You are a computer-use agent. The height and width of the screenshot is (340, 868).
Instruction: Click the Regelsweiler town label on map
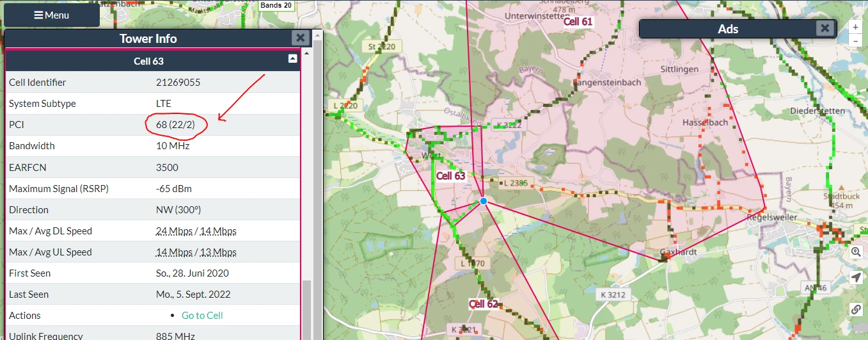tap(772, 217)
